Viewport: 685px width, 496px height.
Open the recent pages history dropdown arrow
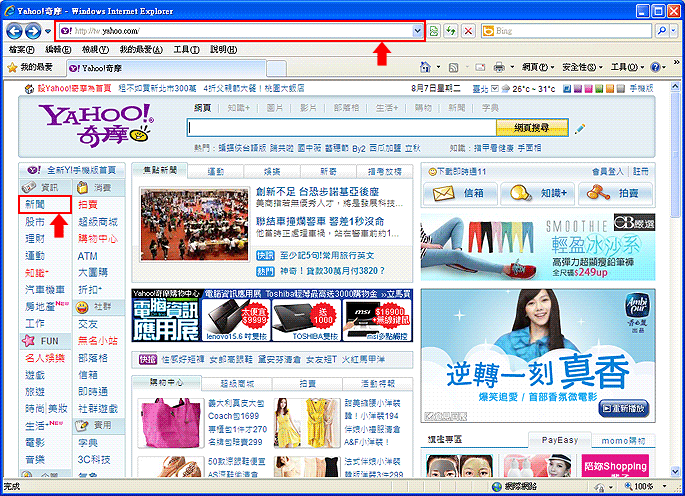[48, 31]
